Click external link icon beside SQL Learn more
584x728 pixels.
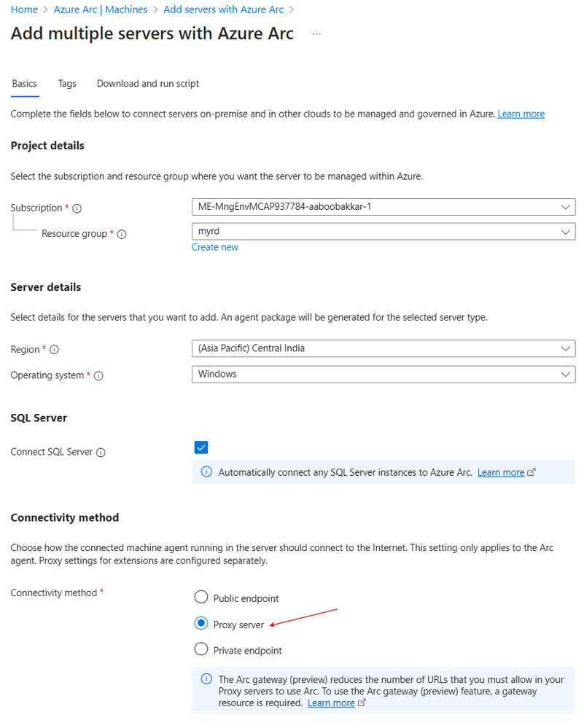[532, 472]
